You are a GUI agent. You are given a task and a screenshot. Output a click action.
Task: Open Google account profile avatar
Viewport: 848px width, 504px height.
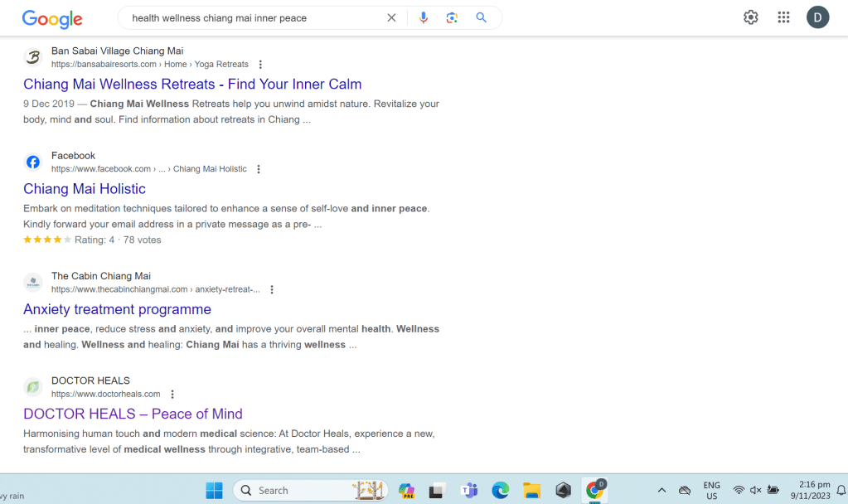tap(817, 17)
